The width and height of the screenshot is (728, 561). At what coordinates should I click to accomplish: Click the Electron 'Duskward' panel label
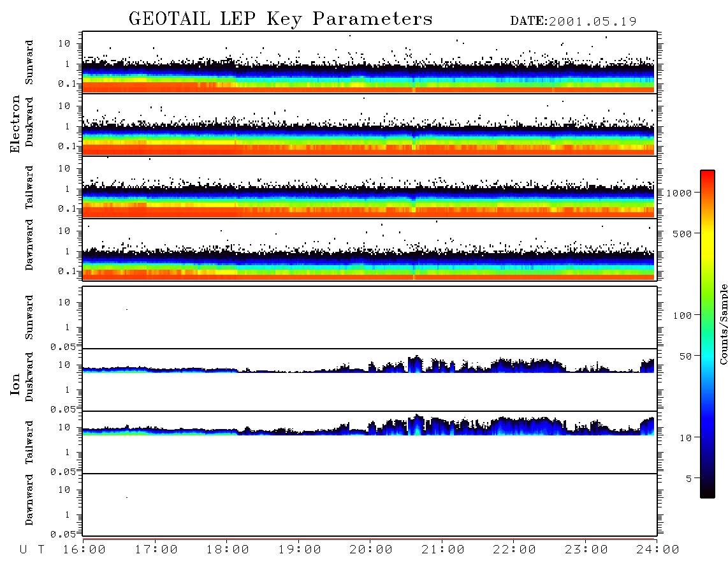[29, 122]
